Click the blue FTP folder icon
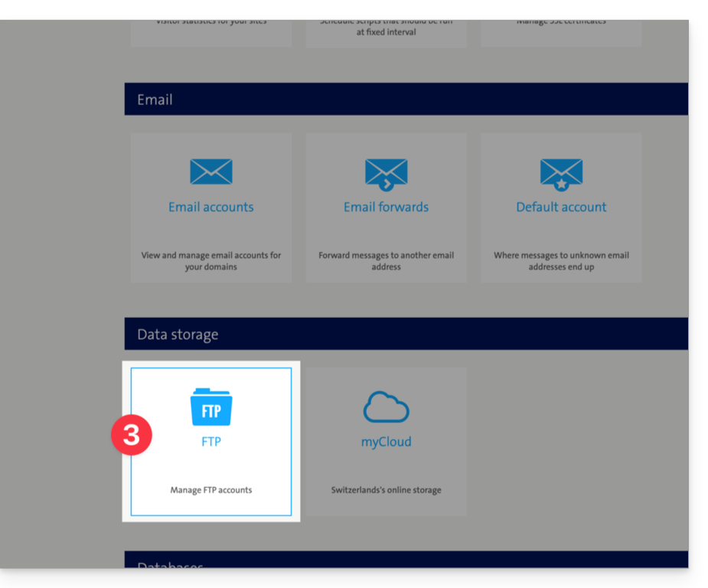 [x=210, y=407]
